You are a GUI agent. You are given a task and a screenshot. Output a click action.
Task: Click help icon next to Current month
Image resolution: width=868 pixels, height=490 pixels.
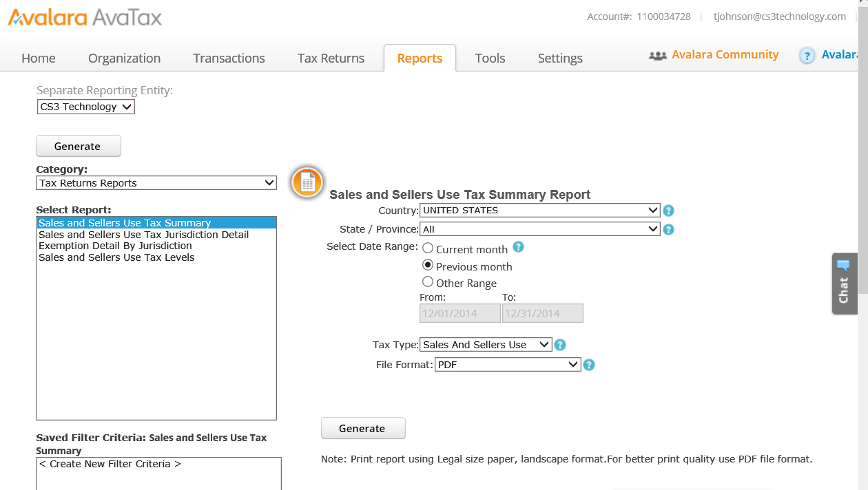[x=519, y=246]
